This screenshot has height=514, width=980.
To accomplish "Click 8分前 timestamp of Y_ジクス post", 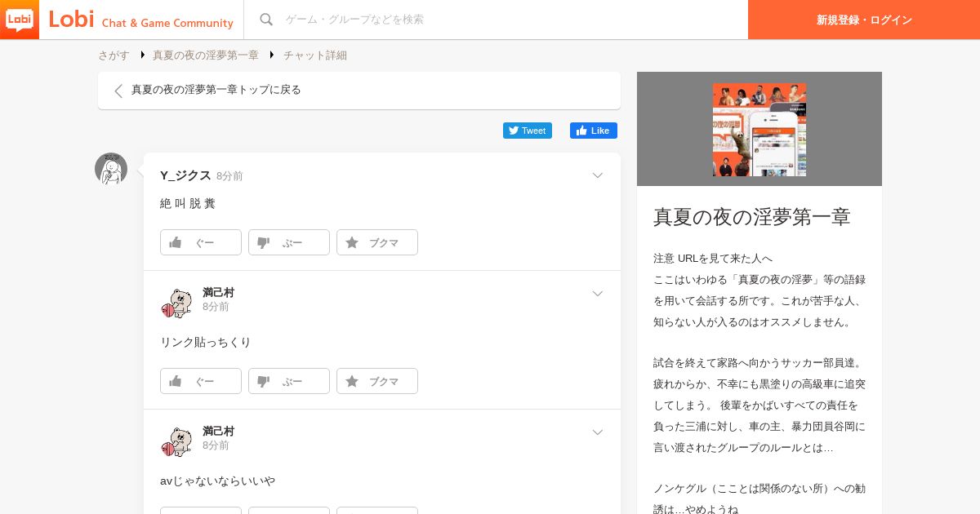I will tap(229, 176).
